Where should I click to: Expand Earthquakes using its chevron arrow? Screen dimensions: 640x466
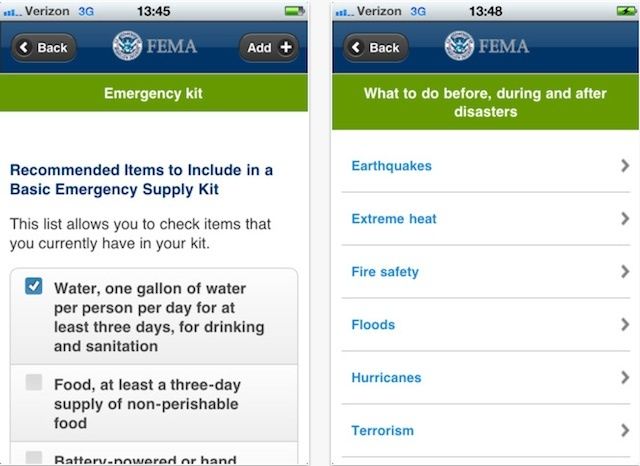pos(624,166)
